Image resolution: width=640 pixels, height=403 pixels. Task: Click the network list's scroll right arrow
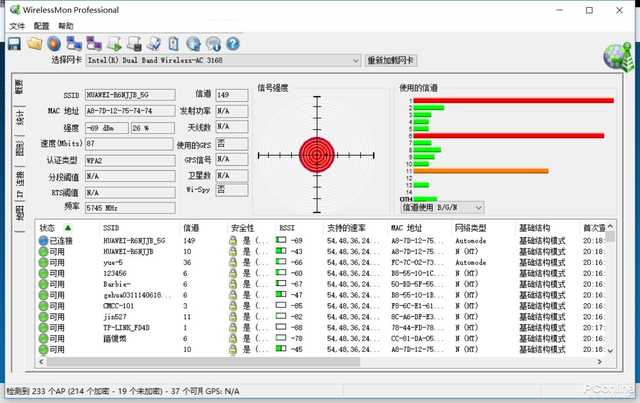pyautogui.click(x=599, y=362)
